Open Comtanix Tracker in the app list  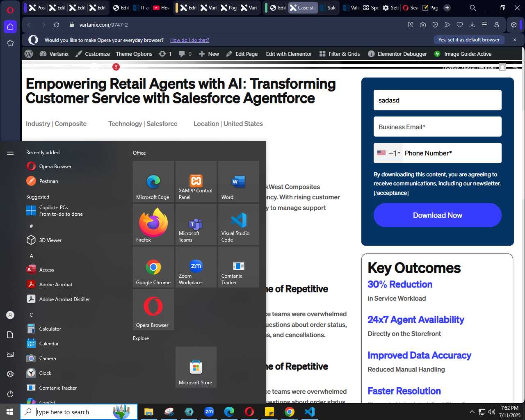[x=74, y=388]
